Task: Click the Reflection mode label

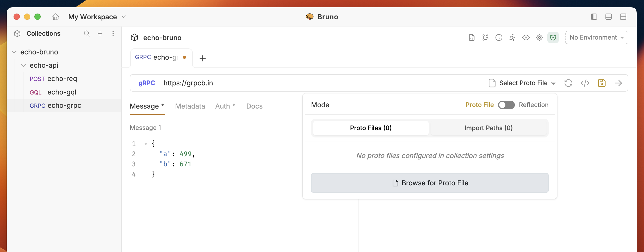Action: [534, 105]
